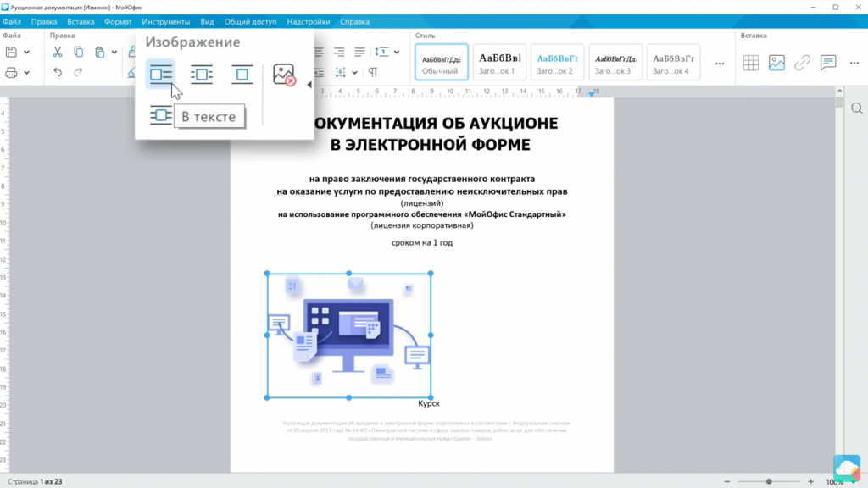Add a comment with the speech bubble icon
The width and height of the screenshot is (868, 488).
[x=828, y=63]
